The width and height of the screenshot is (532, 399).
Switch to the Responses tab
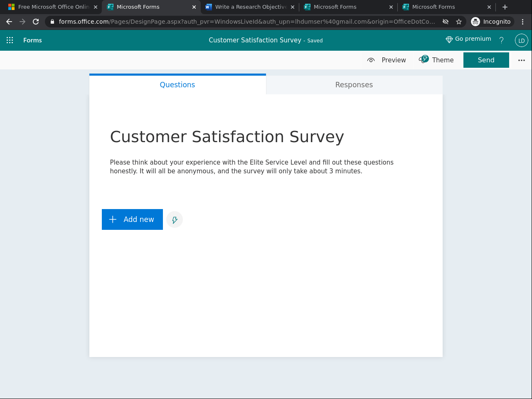354,84
